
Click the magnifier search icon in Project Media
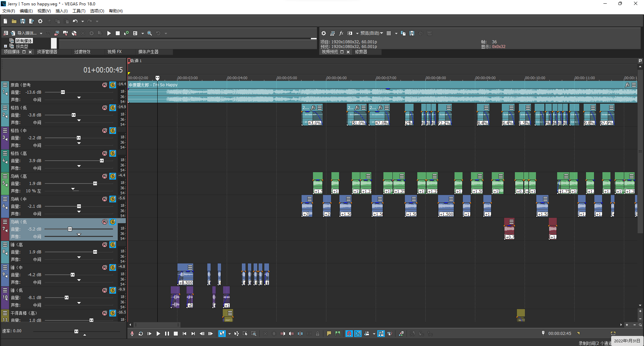click(150, 33)
